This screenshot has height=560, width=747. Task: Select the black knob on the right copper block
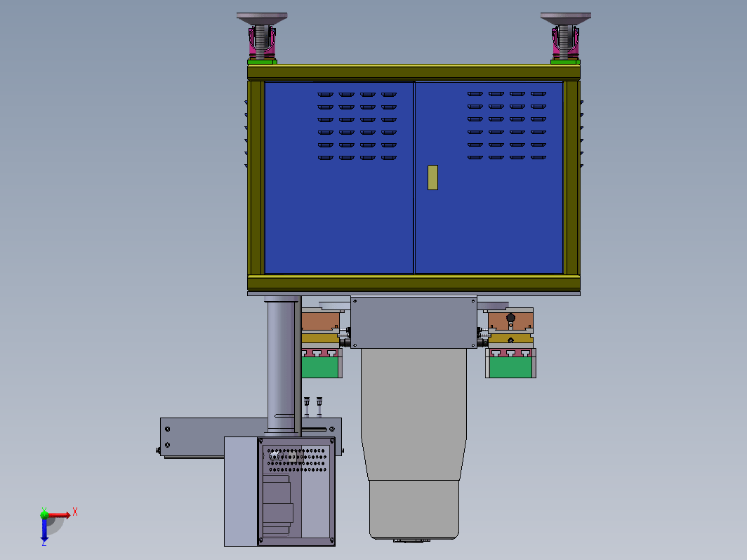[510, 318]
